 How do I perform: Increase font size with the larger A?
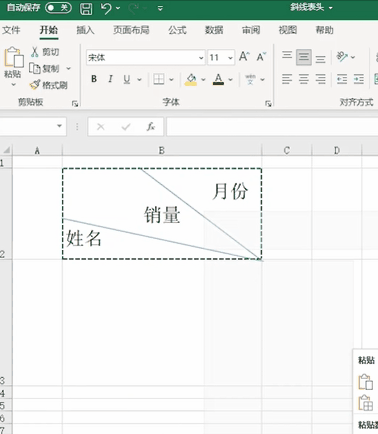click(x=244, y=57)
